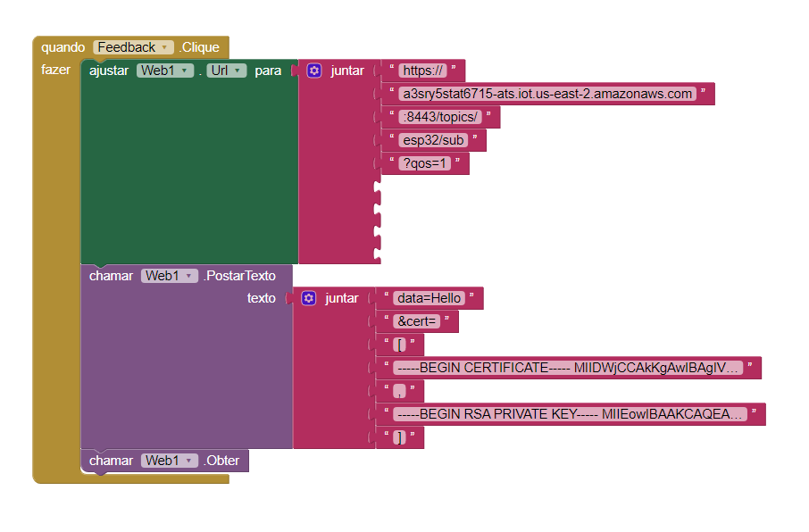Click the gear icon on the texto juntar block
Image resolution: width=809 pixels, height=532 pixels.
(x=308, y=298)
